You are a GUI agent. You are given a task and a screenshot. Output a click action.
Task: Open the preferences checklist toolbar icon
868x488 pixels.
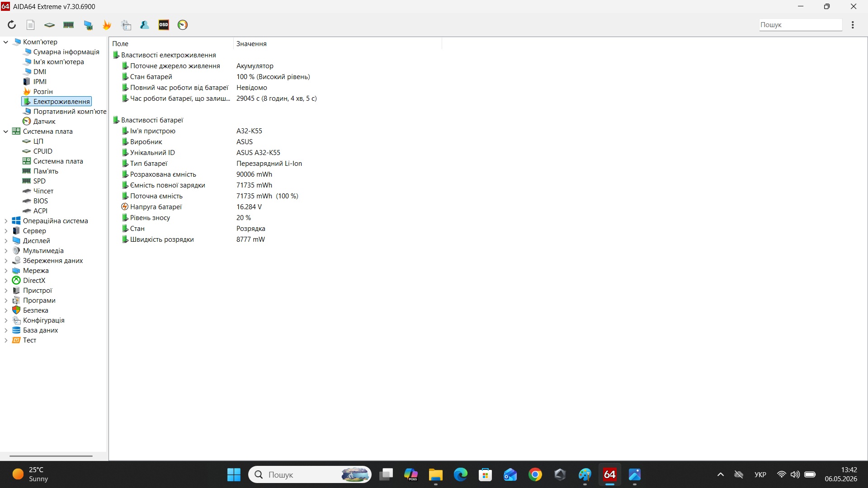pyautogui.click(x=127, y=25)
